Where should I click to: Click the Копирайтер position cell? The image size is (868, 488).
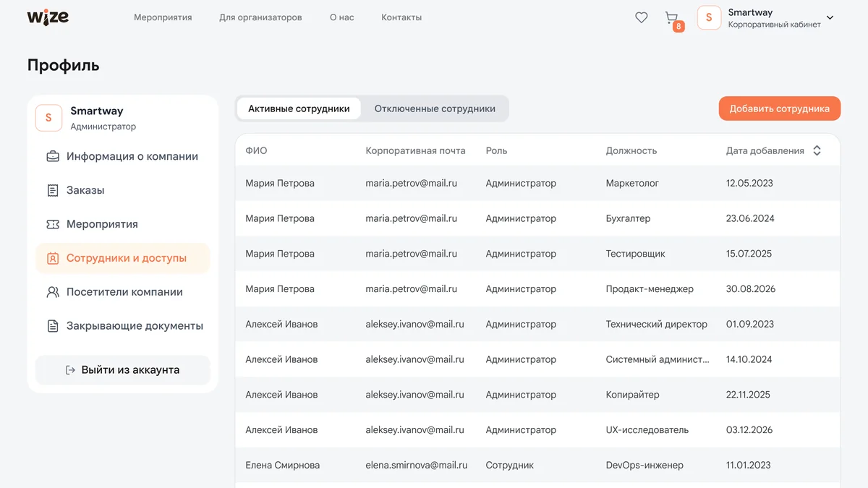pyautogui.click(x=632, y=395)
